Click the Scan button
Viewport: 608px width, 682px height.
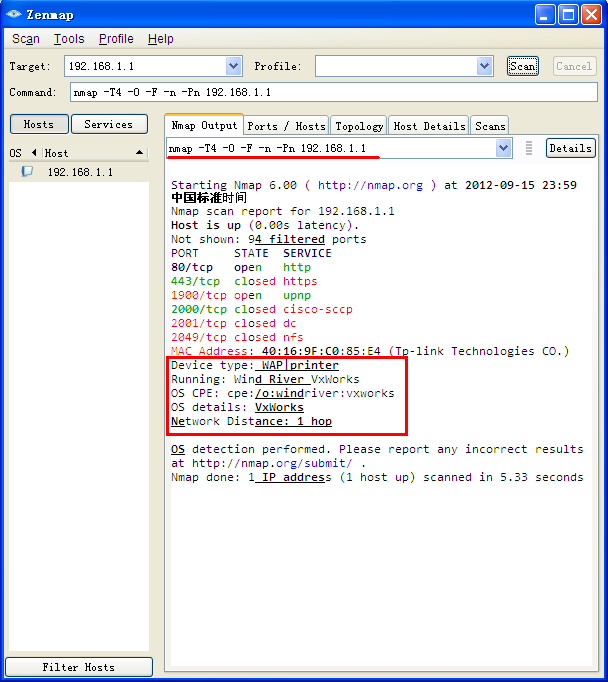point(523,66)
